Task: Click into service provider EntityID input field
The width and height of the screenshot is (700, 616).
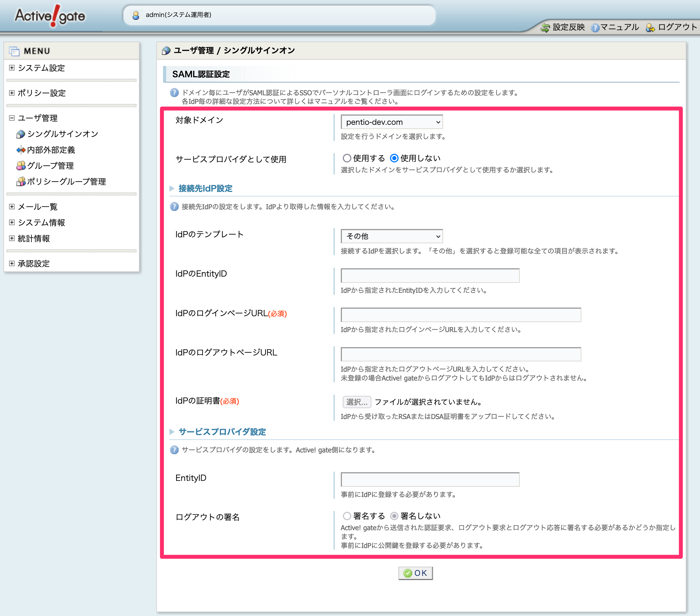Action: tap(430, 479)
